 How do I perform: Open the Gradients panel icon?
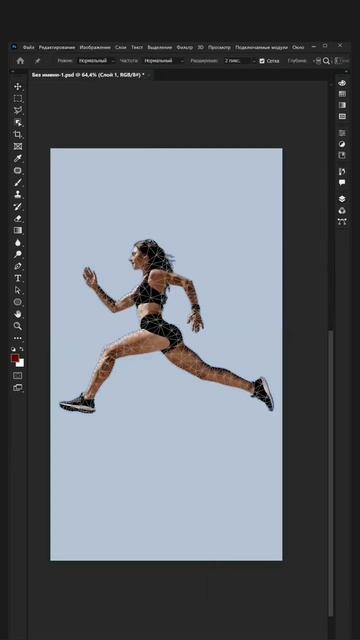342,105
